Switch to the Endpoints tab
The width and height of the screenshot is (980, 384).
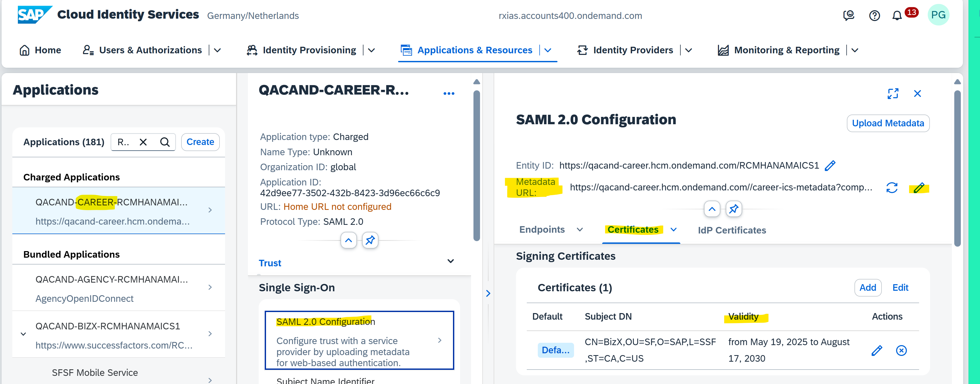pyautogui.click(x=542, y=230)
